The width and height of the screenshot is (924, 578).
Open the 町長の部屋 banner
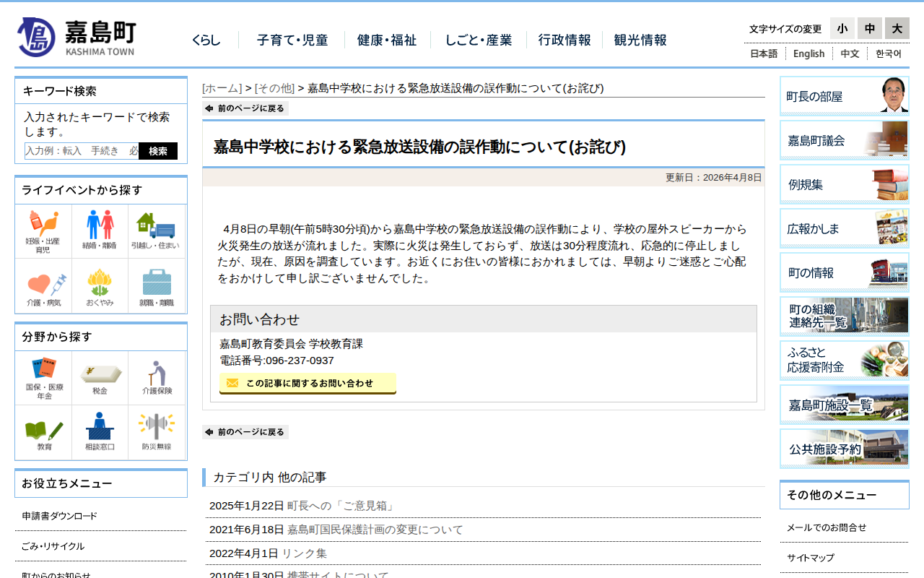pyautogui.click(x=844, y=96)
